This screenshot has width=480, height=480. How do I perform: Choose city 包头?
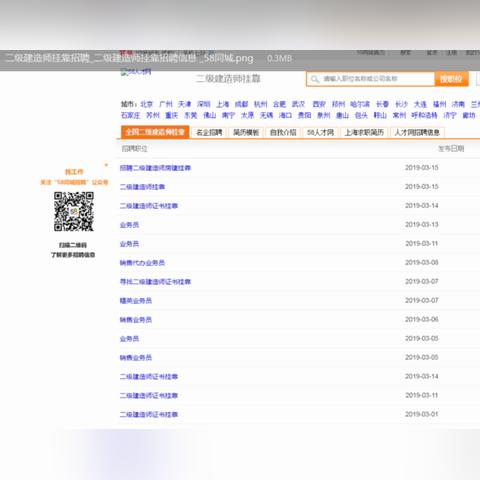click(361, 115)
